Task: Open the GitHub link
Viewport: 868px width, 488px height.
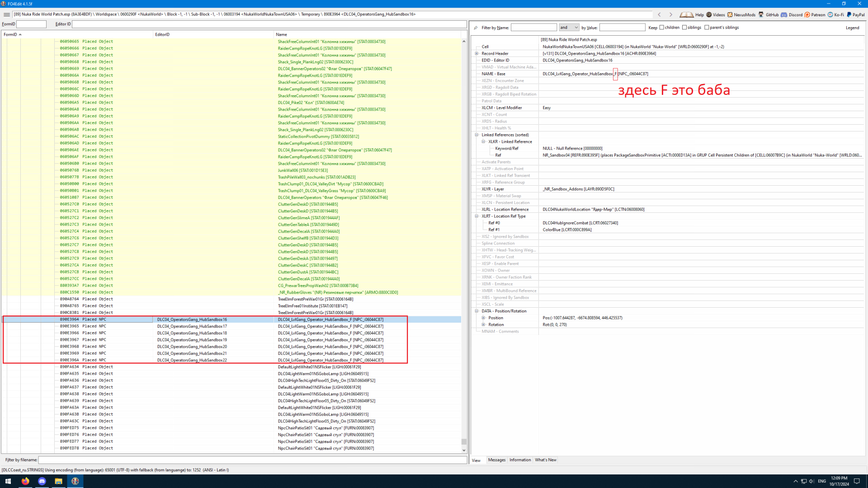Action: [769, 14]
